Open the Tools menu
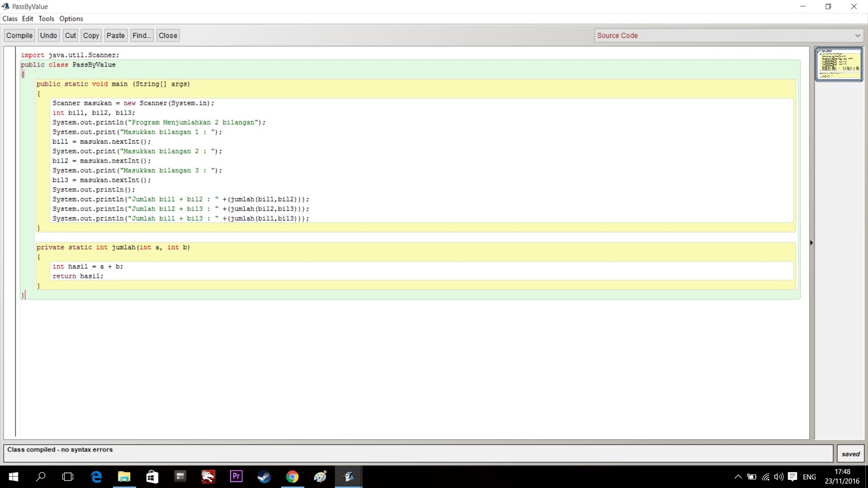The width and height of the screenshot is (868, 488). click(x=46, y=18)
